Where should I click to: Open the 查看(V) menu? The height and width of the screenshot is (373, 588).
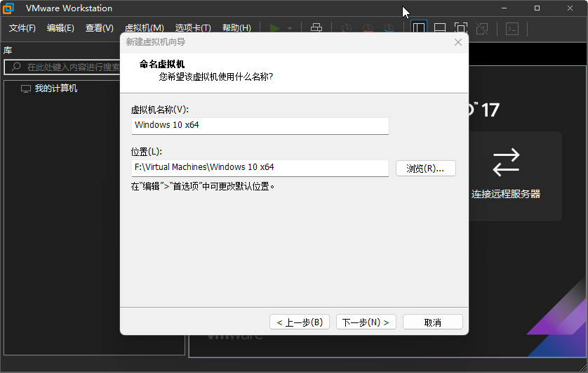[100, 28]
